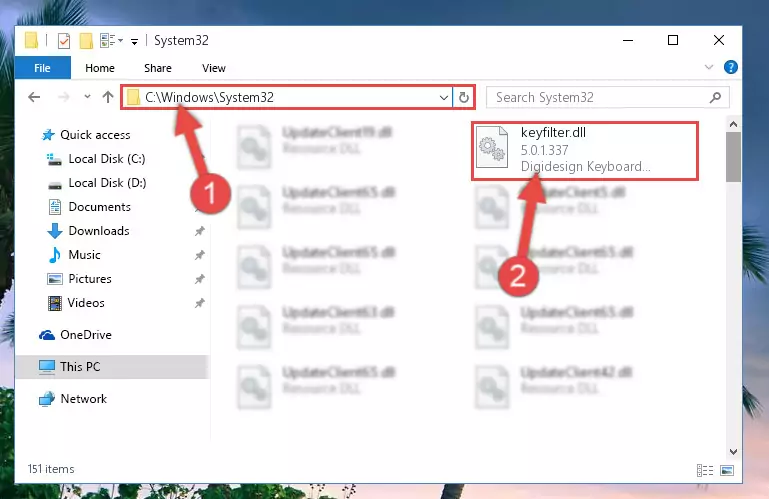The height and width of the screenshot is (499, 769).
Task: Switch to Details view layout icon
Action: point(705,471)
